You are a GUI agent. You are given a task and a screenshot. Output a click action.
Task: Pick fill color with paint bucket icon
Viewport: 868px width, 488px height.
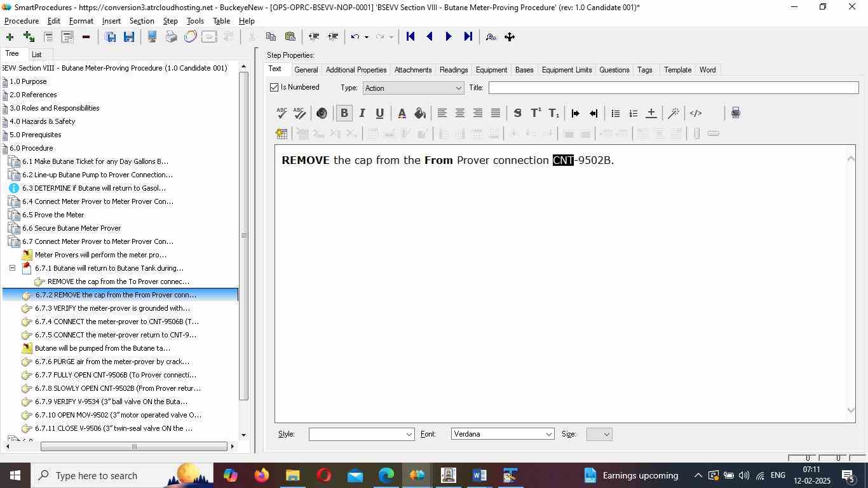point(420,113)
